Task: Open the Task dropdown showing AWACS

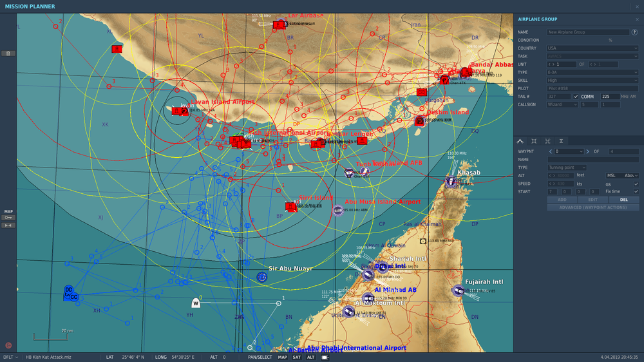Action: click(x=592, y=56)
